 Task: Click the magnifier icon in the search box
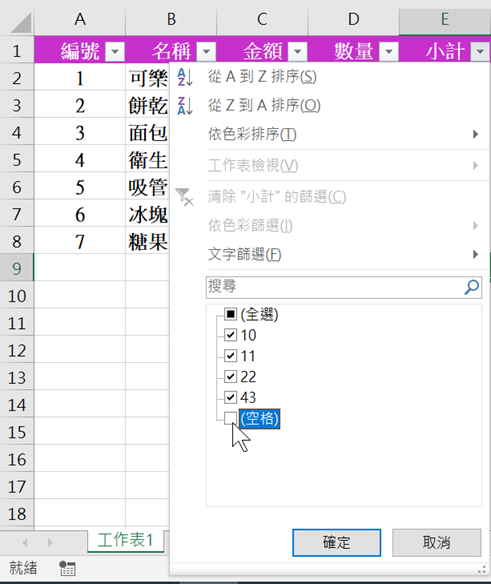point(472,287)
